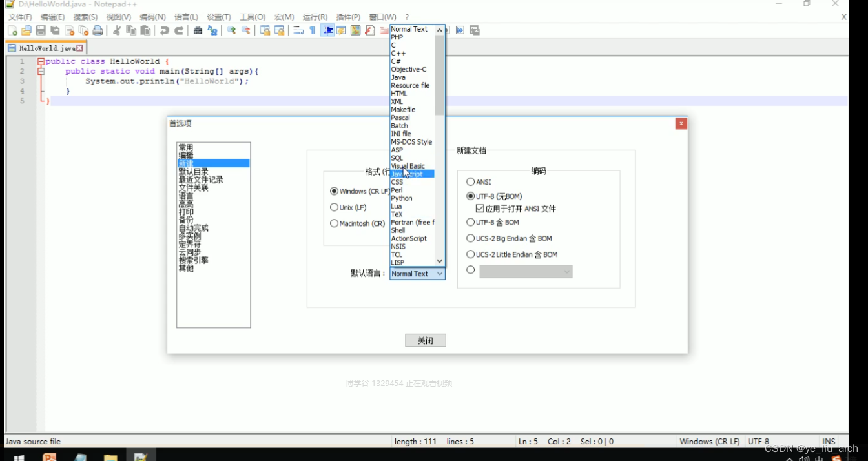868x461 pixels.
Task: Select HTML in the language dropdown list
Action: [x=413, y=94]
